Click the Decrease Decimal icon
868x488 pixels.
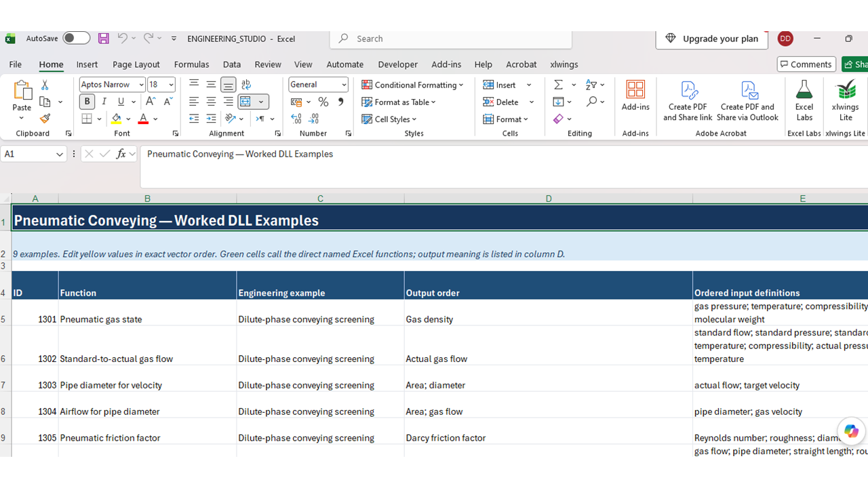click(315, 119)
